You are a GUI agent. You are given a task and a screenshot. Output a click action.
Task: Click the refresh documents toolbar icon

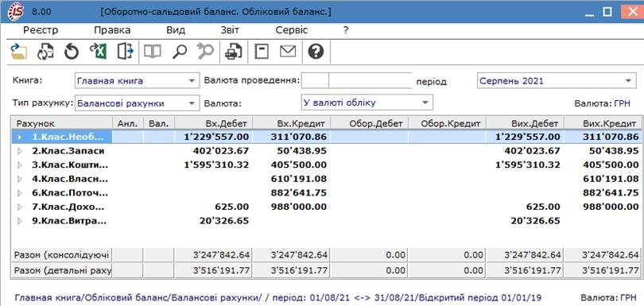[x=45, y=52]
